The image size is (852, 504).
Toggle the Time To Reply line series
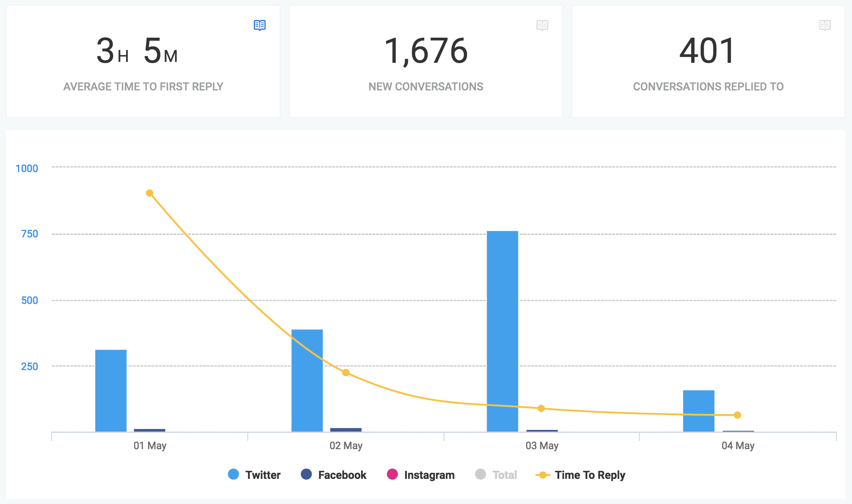tap(589, 475)
